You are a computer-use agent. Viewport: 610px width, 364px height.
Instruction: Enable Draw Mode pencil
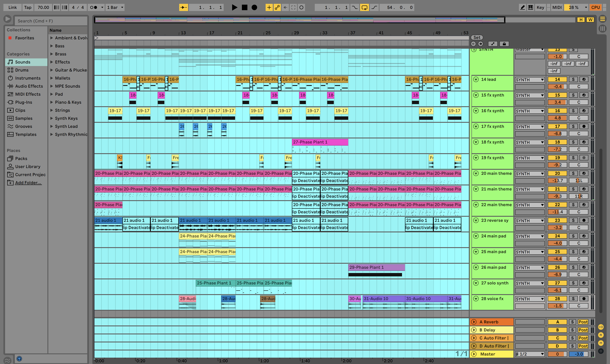coord(523,7)
